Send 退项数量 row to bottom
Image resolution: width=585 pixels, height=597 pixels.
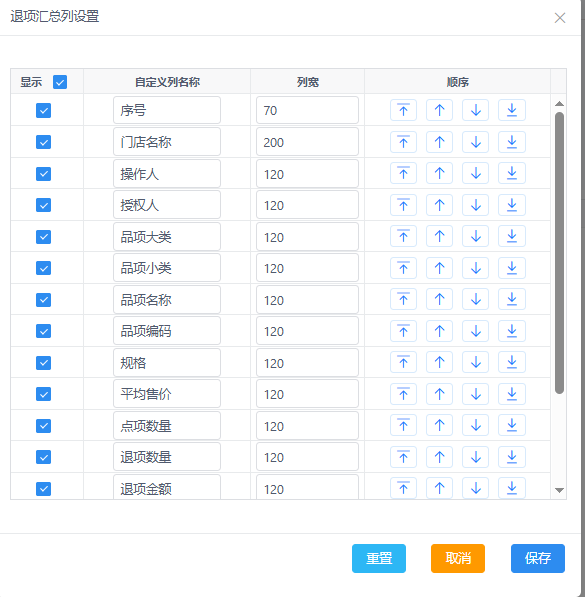tap(512, 457)
